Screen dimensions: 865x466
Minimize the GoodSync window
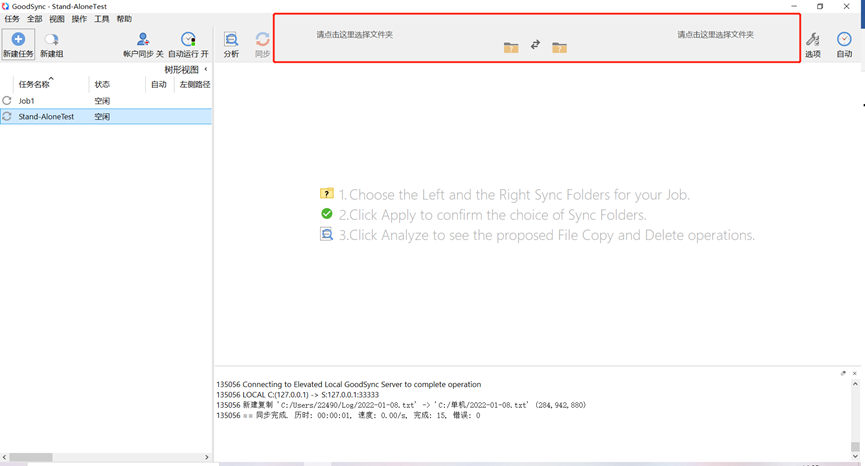[794, 6]
